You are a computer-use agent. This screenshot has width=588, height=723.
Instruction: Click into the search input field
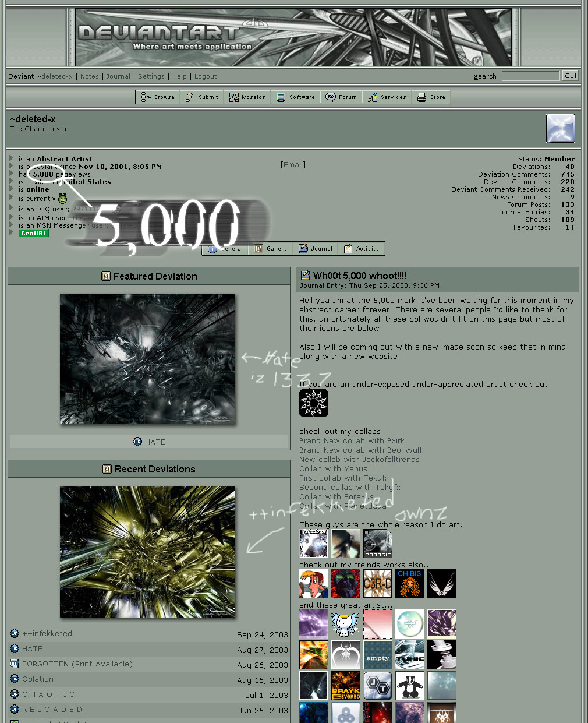530,76
